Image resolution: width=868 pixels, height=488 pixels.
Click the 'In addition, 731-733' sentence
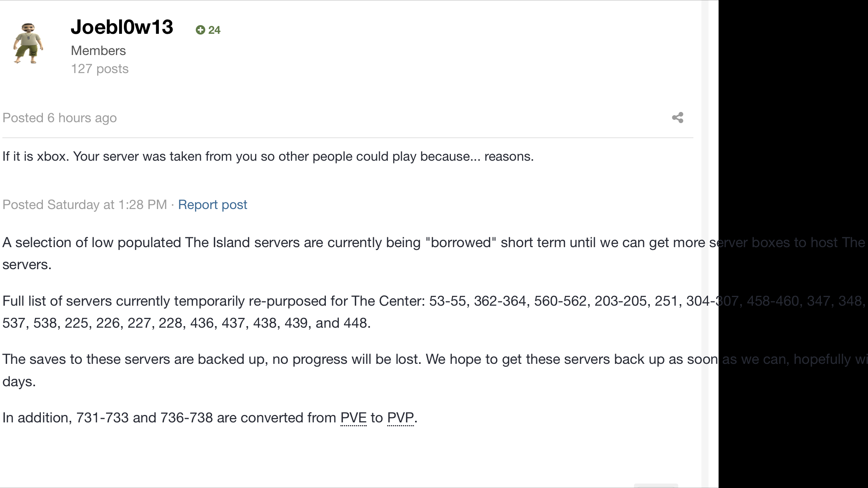coord(210,418)
